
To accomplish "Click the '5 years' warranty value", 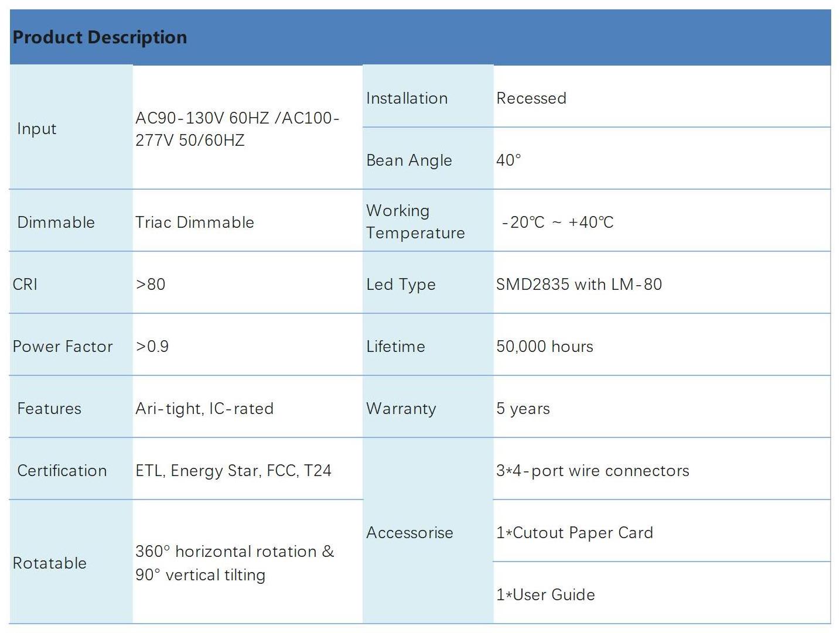I will pos(523,409).
